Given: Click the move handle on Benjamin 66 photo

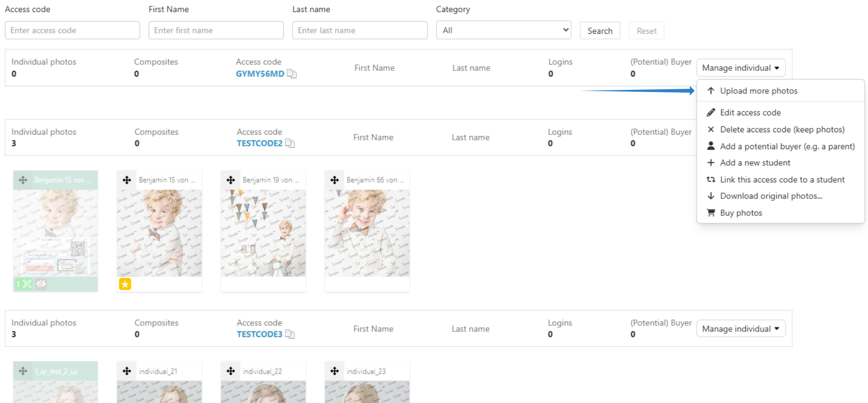Looking at the screenshot, I should click(x=335, y=180).
